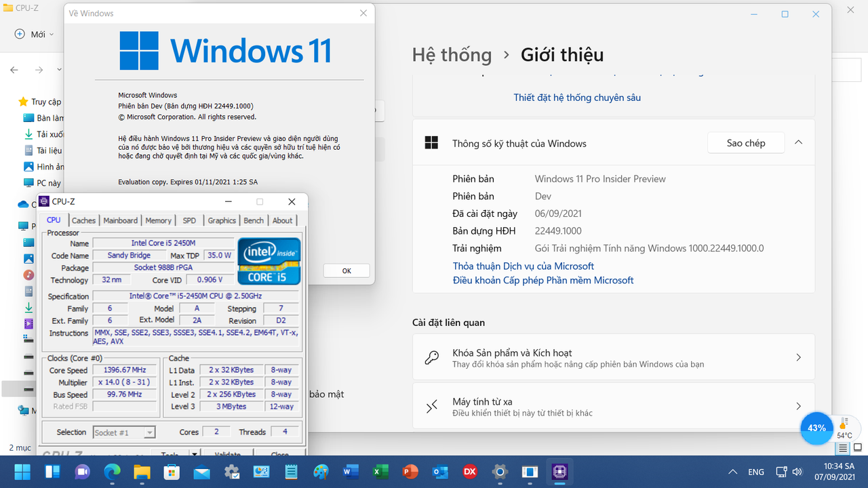Switch to Graphics tab in CPU-Z
Screen dimensions: 868x488
pyautogui.click(x=222, y=220)
